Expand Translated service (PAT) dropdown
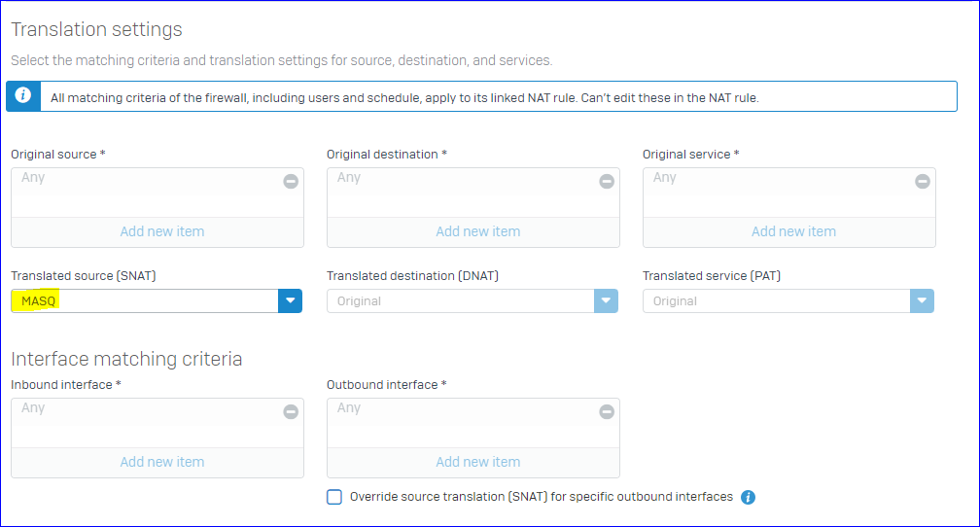 [922, 300]
